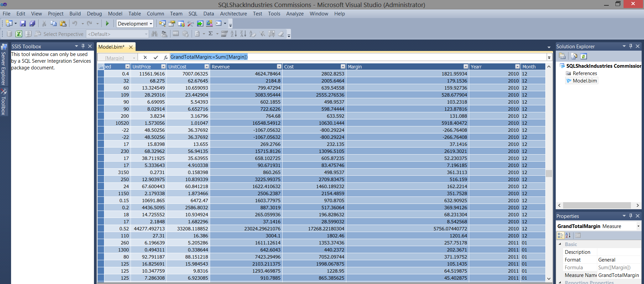The width and height of the screenshot is (644, 284).
Task: Click the Format property value General
Action: pos(607,260)
